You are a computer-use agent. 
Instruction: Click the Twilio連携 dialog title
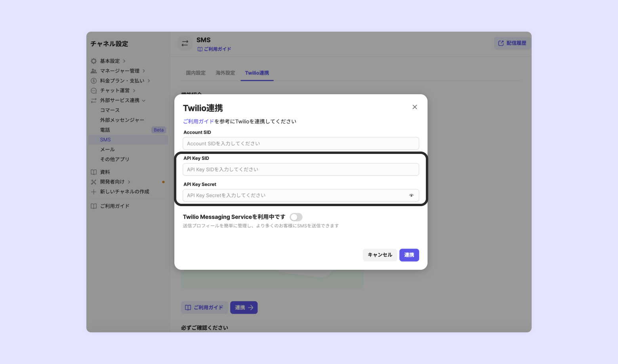point(203,108)
